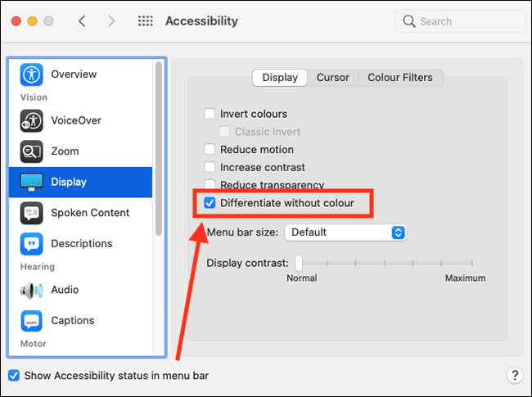
Task: Go back with the left chevron
Action: 82,21
